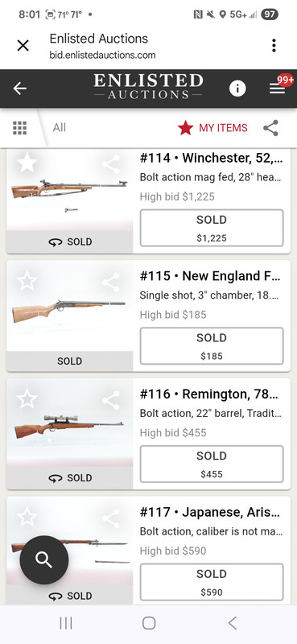This screenshot has width=297, height=644.
Task: Open the hamburger menu with 99+ badge
Action: (278, 89)
